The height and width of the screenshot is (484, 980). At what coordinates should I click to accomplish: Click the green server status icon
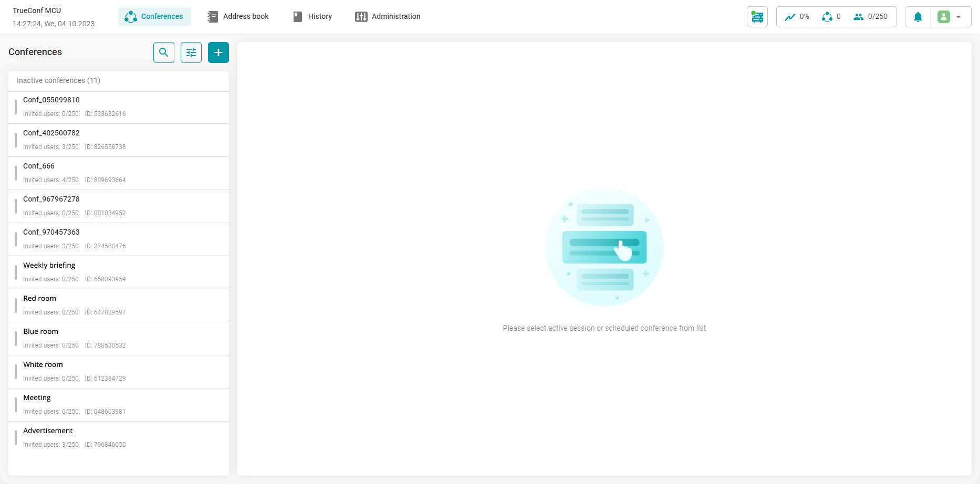tap(757, 17)
